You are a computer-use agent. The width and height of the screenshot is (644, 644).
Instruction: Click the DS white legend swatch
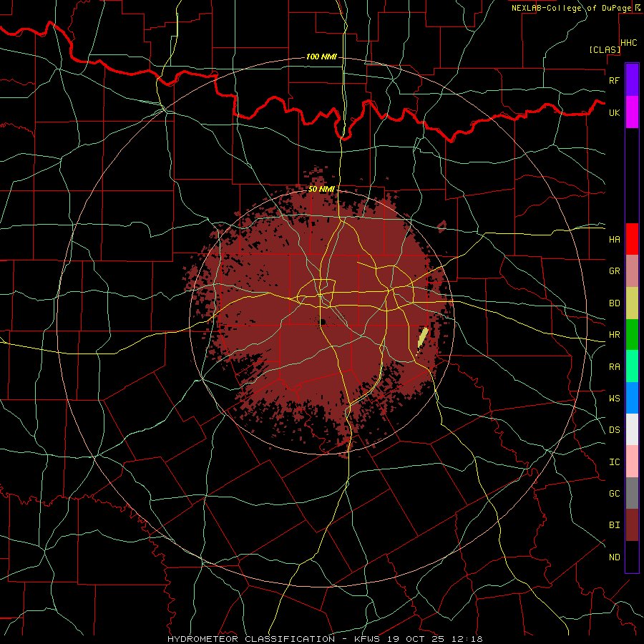632,429
